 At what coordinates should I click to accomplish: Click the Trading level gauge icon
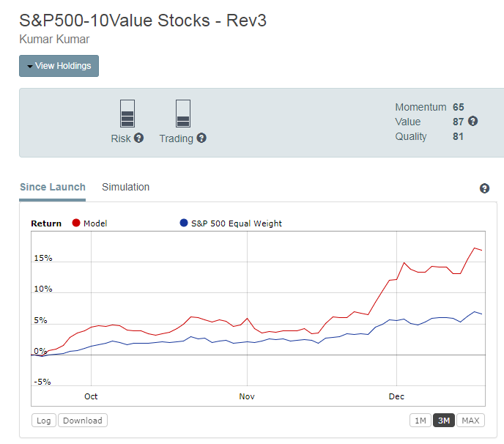pos(183,114)
